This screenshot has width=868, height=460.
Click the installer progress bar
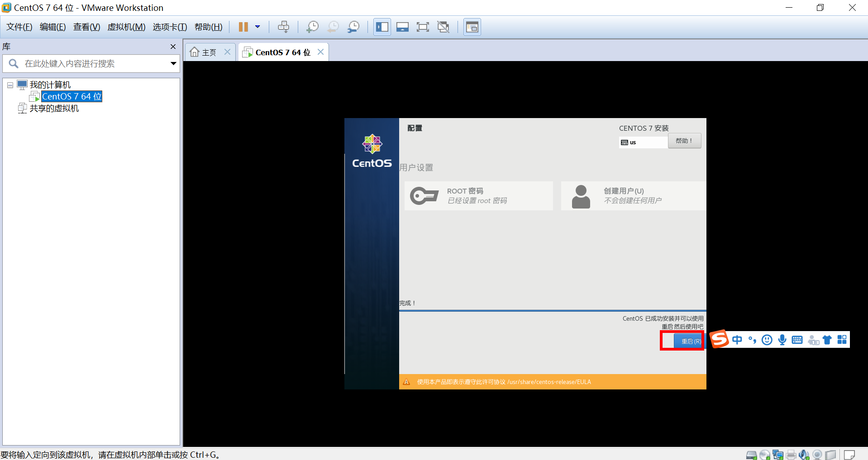[553, 311]
